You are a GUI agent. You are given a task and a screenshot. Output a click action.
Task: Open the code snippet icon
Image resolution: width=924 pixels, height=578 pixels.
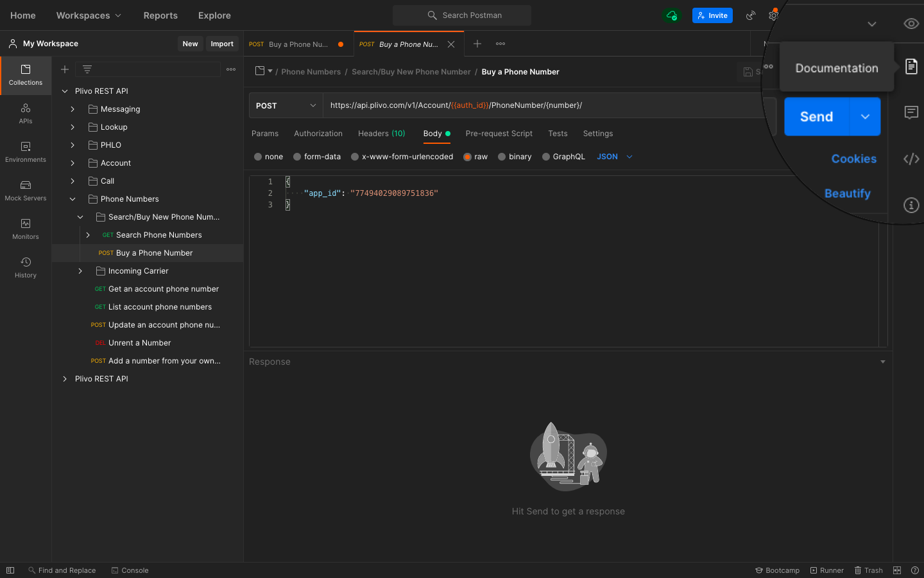pos(911,159)
